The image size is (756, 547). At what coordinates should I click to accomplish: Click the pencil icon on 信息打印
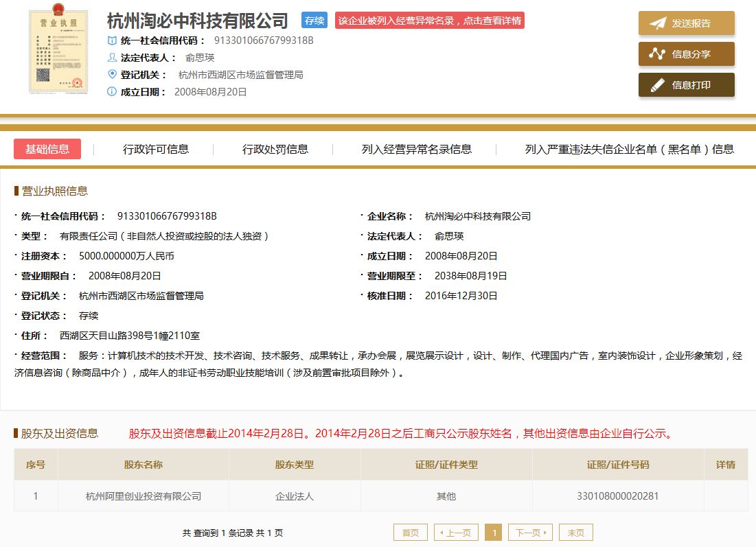[x=657, y=85]
